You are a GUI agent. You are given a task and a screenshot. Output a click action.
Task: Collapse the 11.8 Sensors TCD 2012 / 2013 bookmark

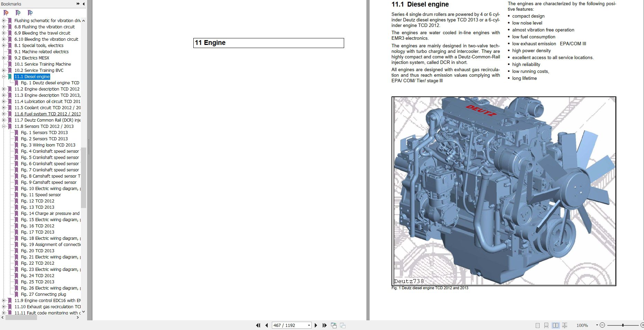3,126
